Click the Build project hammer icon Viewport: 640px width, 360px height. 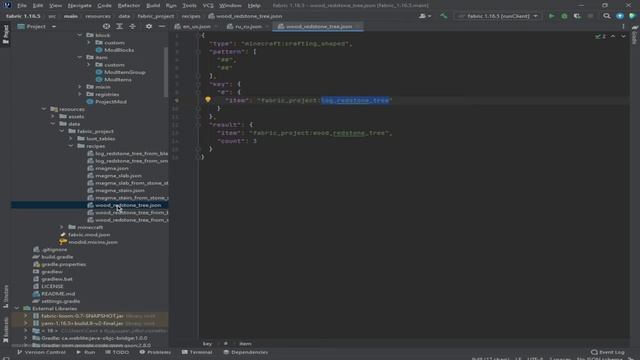point(444,16)
